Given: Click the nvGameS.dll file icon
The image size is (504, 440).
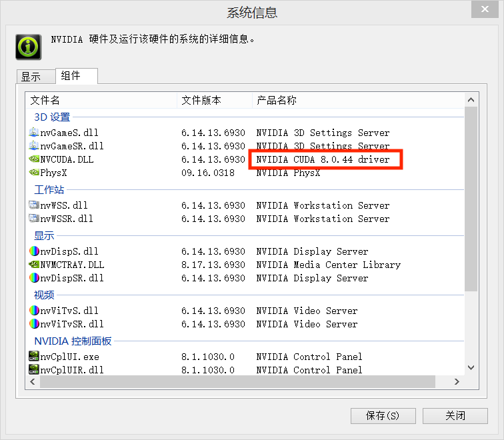Looking at the screenshot, I should pos(34,132).
